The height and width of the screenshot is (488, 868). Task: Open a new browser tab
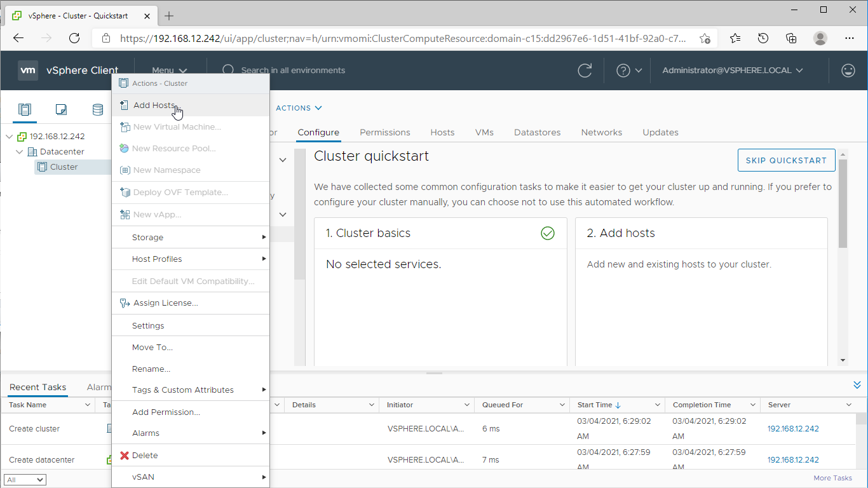click(x=169, y=16)
